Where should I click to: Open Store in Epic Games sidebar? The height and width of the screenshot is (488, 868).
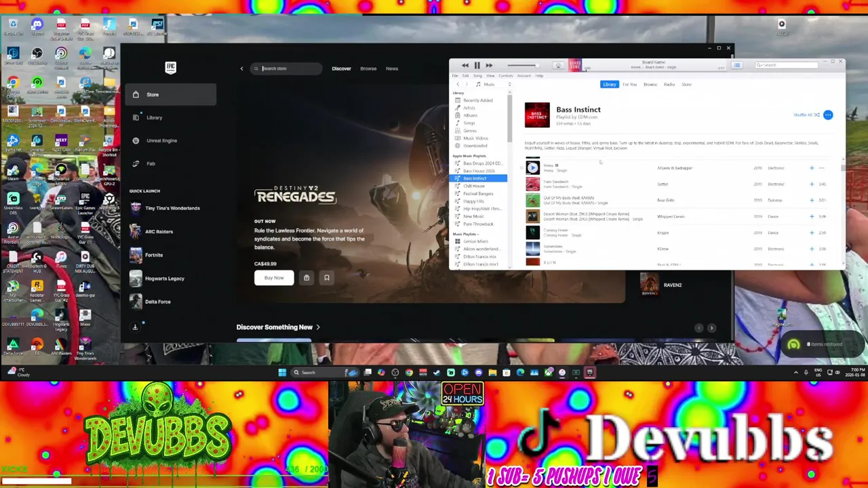(x=171, y=95)
